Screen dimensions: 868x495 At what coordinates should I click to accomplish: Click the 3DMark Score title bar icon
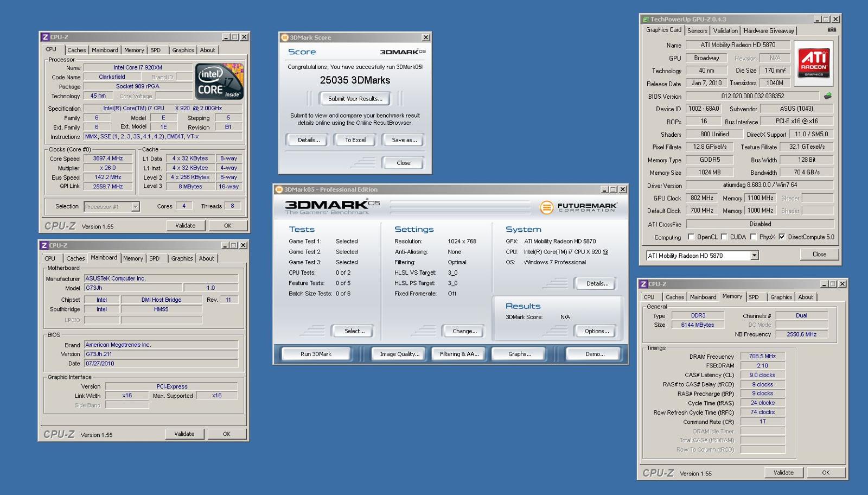click(285, 37)
